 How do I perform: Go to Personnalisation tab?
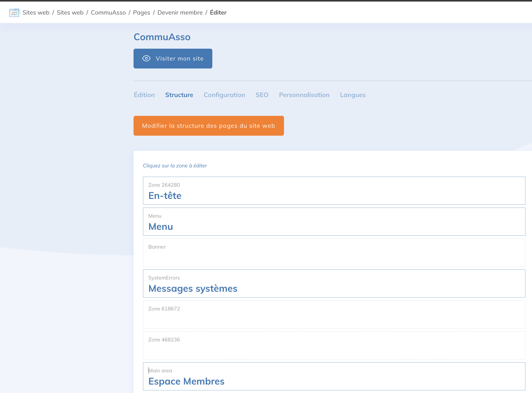(304, 95)
